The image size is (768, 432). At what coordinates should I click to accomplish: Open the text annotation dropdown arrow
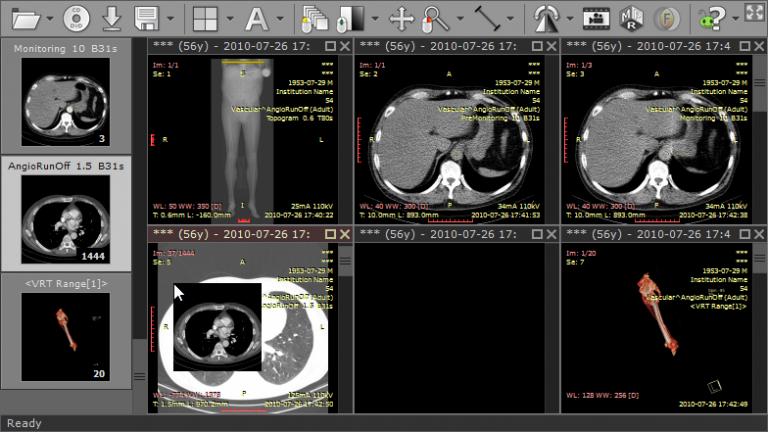(280, 18)
